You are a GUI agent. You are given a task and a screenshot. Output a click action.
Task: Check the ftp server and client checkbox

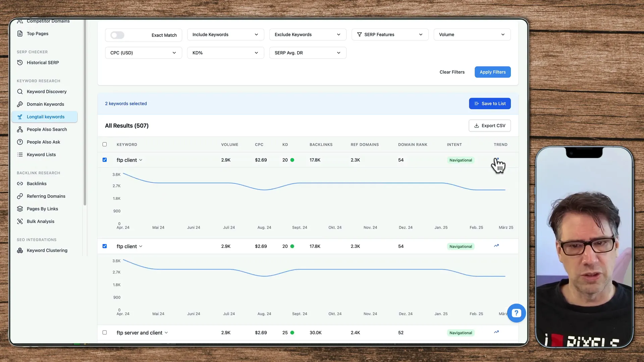[105, 333]
